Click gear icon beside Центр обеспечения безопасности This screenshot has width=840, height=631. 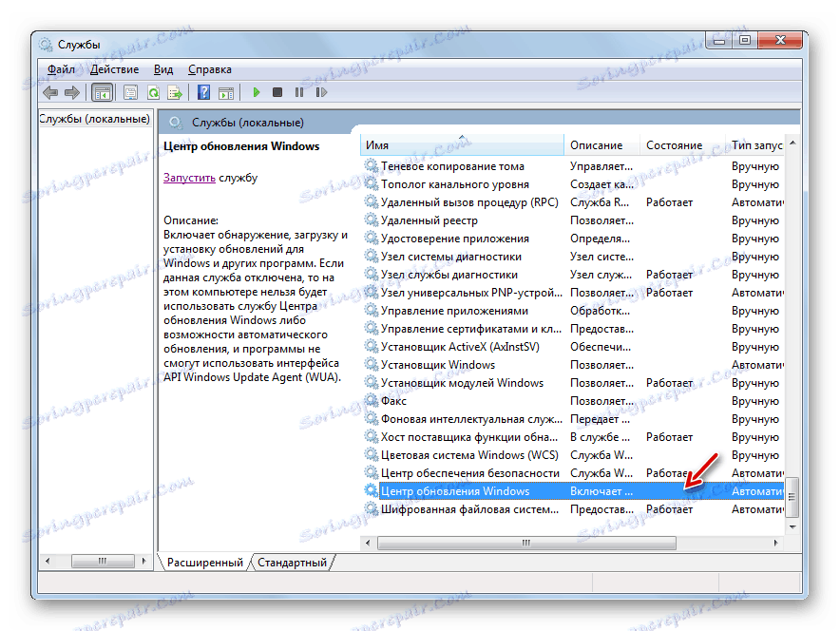[372, 472]
